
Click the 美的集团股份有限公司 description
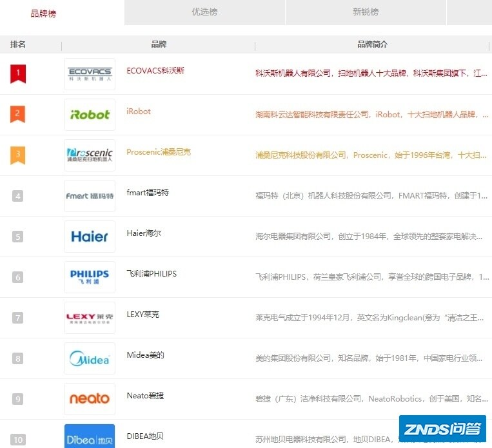pos(369,358)
